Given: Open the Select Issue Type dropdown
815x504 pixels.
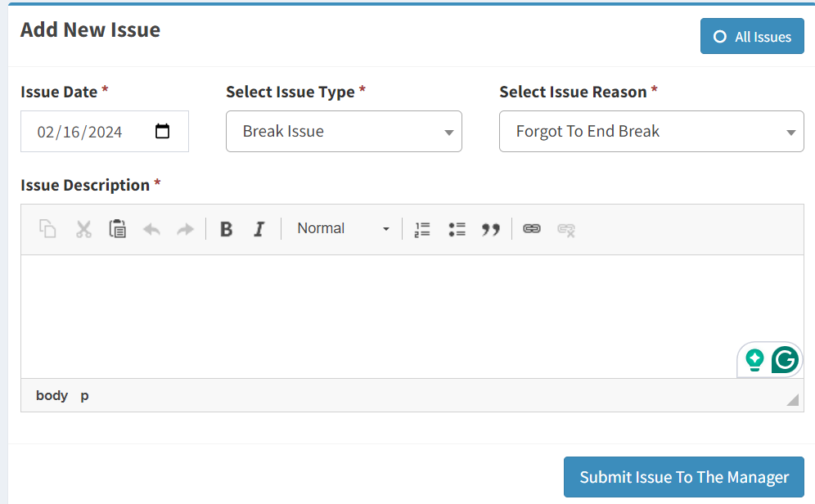Looking at the screenshot, I should [344, 132].
